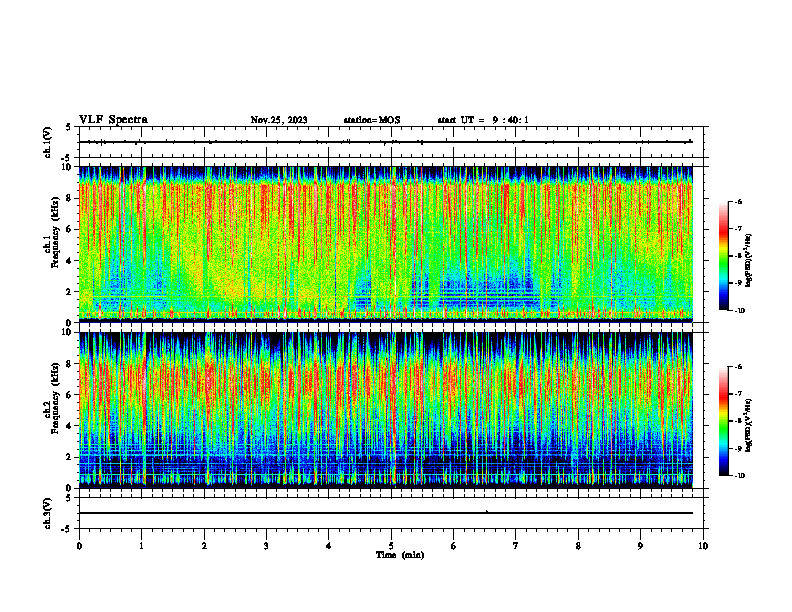The width and height of the screenshot is (792, 612).
Task: Select the "Time (min)" x-axis label
Action: [x=400, y=555]
